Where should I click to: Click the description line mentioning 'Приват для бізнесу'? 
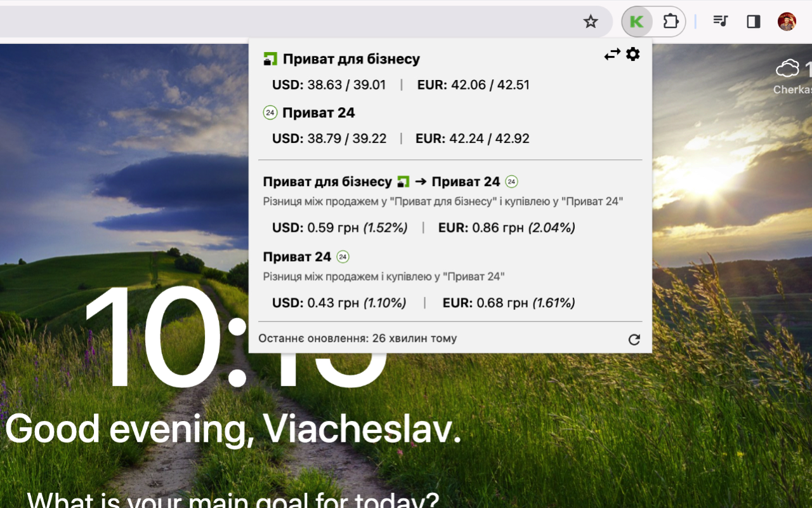[x=443, y=201]
